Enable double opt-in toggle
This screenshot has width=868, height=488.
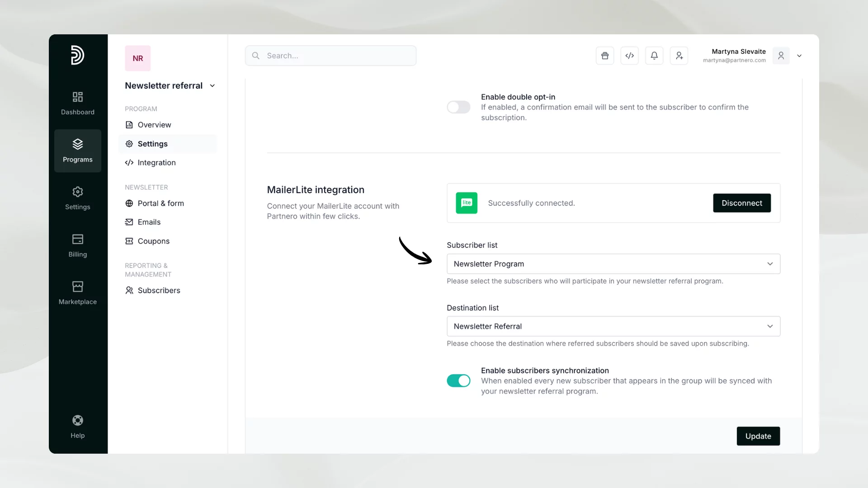click(x=458, y=107)
